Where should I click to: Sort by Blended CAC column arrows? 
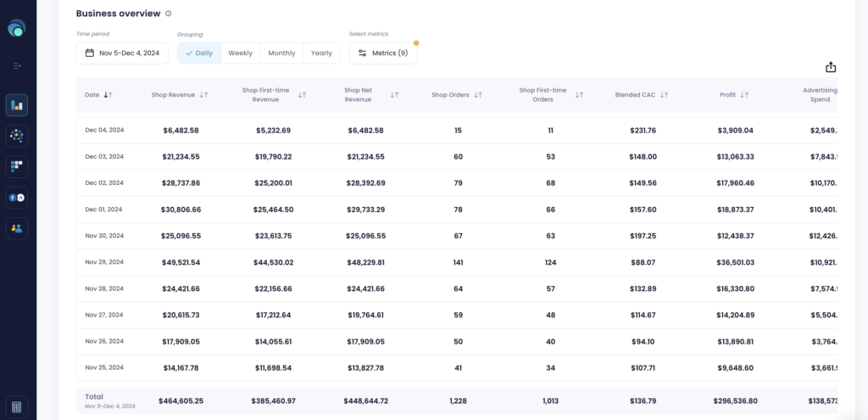click(x=664, y=95)
